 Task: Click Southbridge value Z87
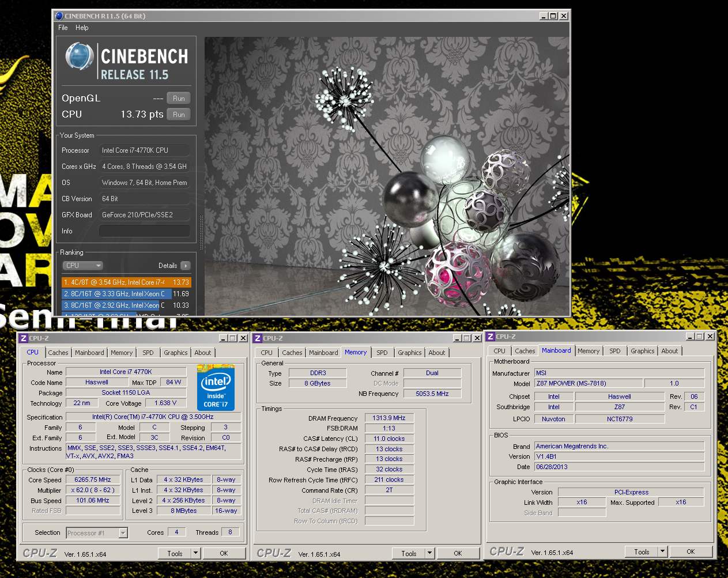click(620, 407)
